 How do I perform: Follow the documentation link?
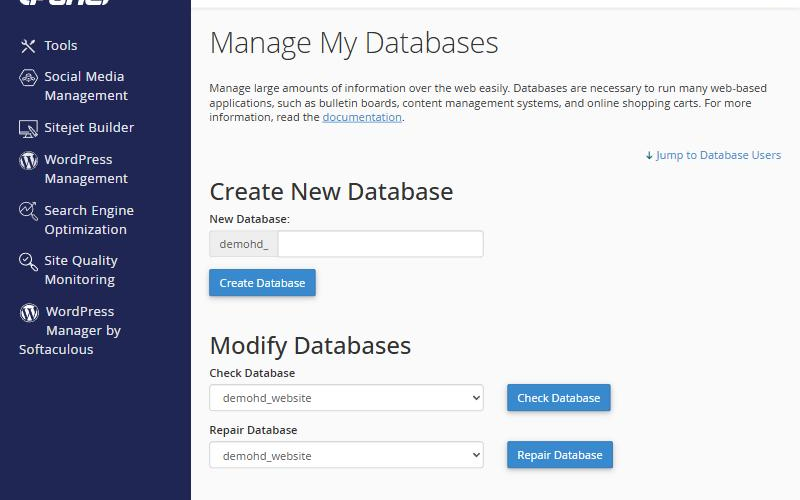(x=362, y=117)
